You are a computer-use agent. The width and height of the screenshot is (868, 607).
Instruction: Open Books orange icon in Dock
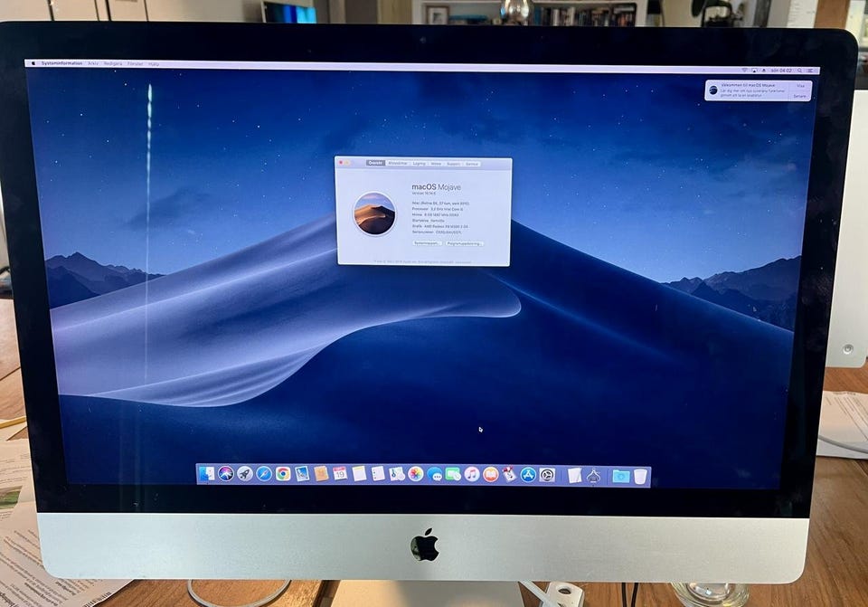(x=490, y=475)
